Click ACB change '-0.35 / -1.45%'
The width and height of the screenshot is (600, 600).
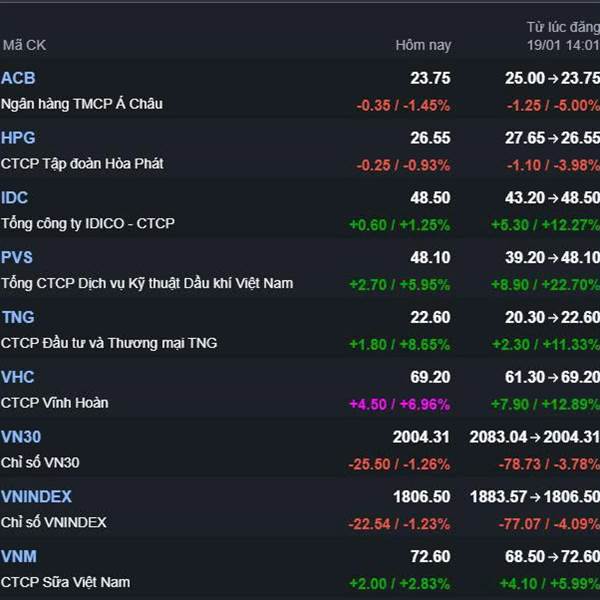pos(403,106)
